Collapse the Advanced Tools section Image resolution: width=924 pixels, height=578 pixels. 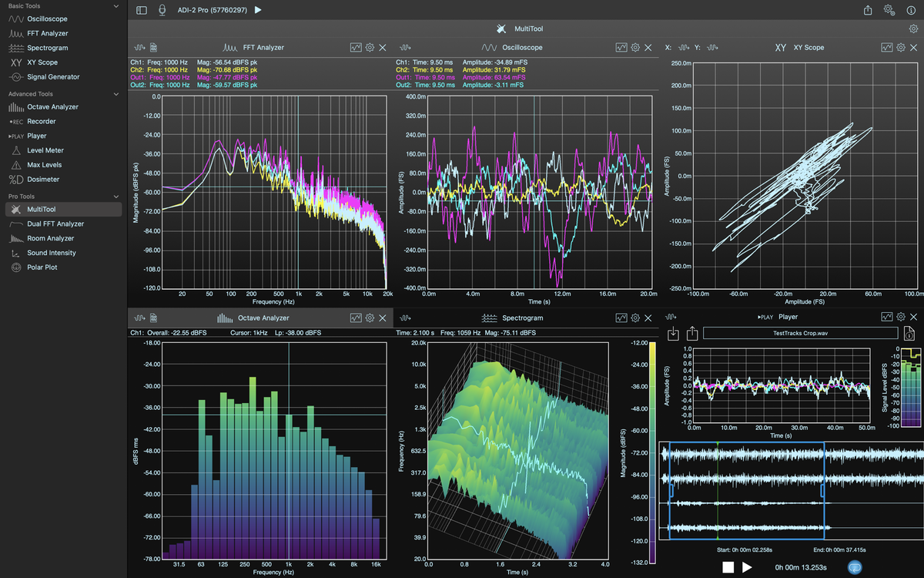pos(115,94)
